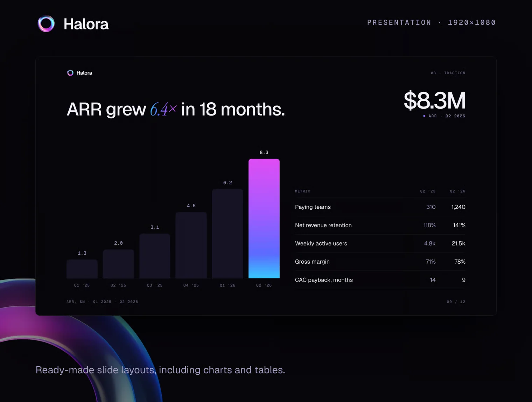Click the highlighted Q2 '26 gradient bar

[264, 219]
